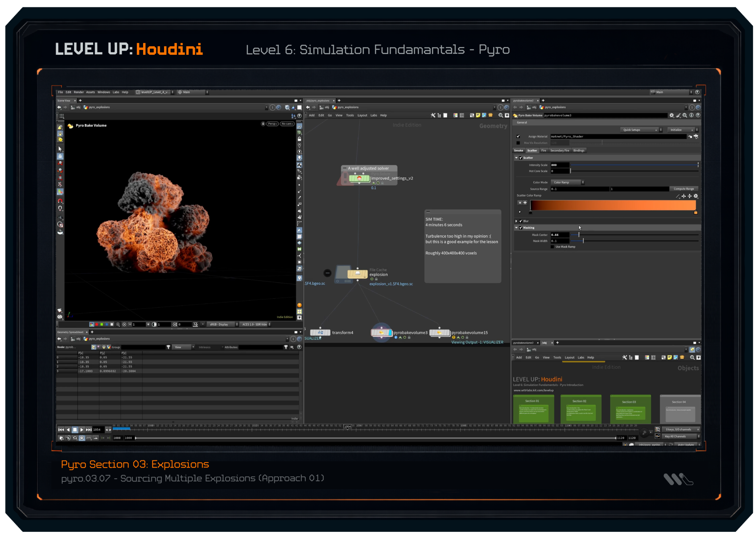Toggle real time playback clock icon

82,438
